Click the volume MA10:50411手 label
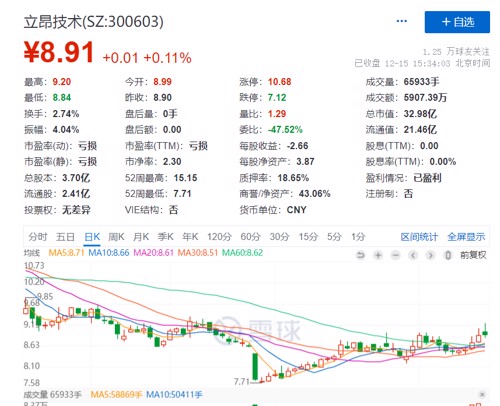 pos(174,395)
